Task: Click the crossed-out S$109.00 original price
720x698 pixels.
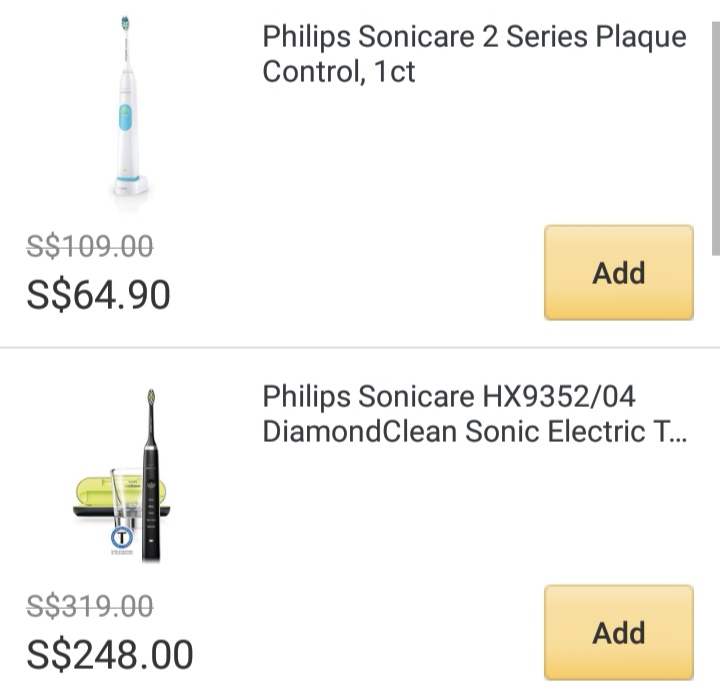Action: [x=90, y=246]
